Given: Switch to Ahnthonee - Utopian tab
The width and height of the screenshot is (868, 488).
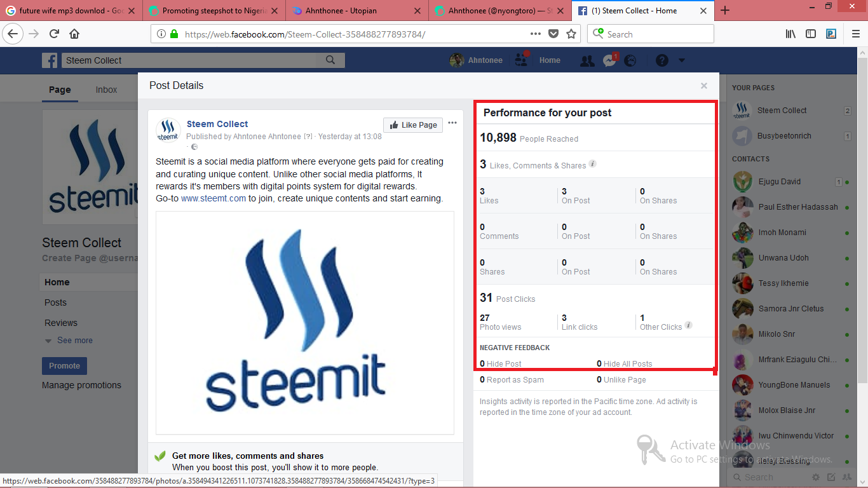Looking at the screenshot, I should coord(357,11).
